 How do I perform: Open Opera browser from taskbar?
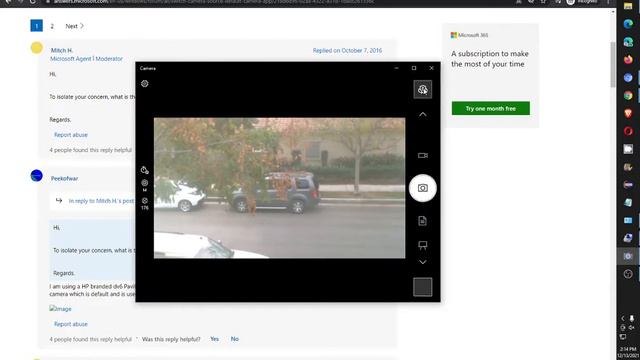point(628,131)
